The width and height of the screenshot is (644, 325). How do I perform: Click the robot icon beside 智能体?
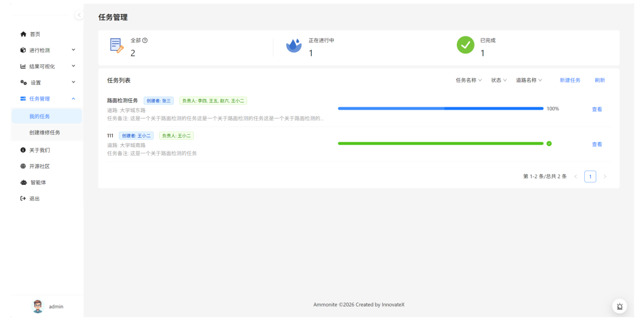pyautogui.click(x=23, y=182)
